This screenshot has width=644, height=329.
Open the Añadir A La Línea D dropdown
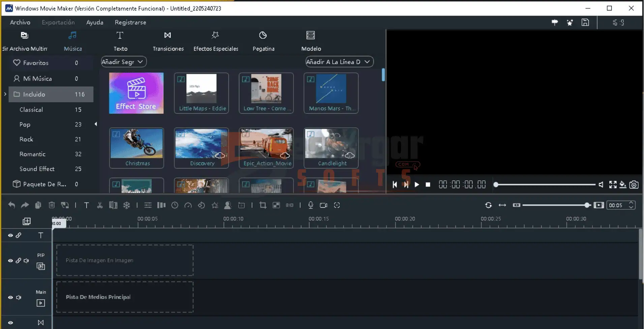339,62
